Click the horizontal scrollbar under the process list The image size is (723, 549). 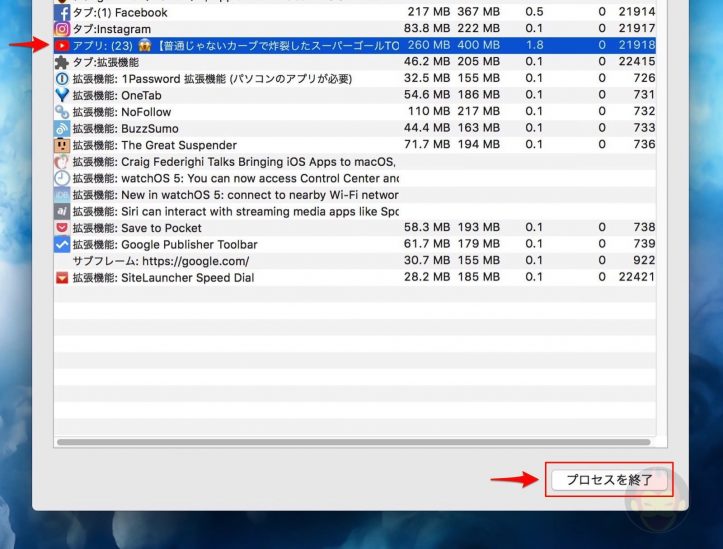point(354,443)
